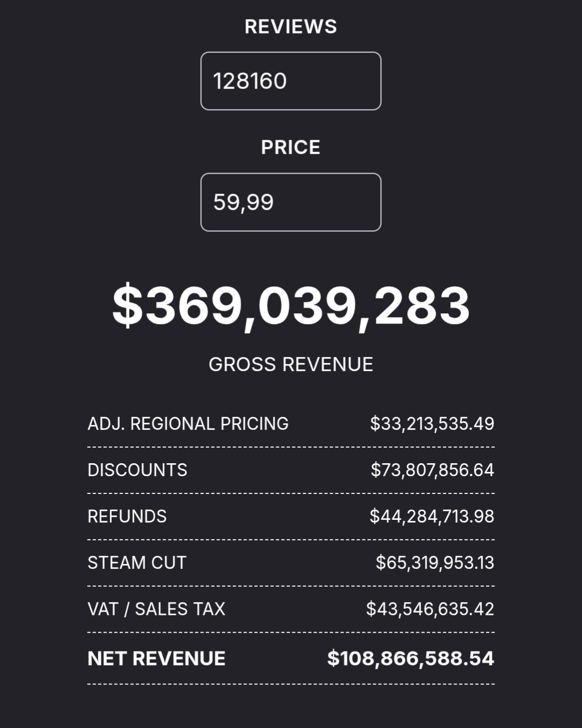Screen dimensions: 582x728
Task: Click the REVIEWS heading label
Action: click(291, 26)
